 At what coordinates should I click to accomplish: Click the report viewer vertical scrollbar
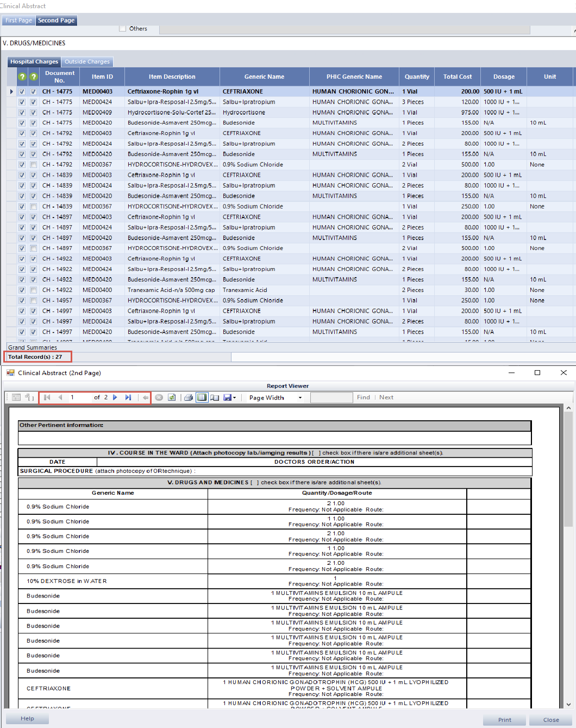568,469
